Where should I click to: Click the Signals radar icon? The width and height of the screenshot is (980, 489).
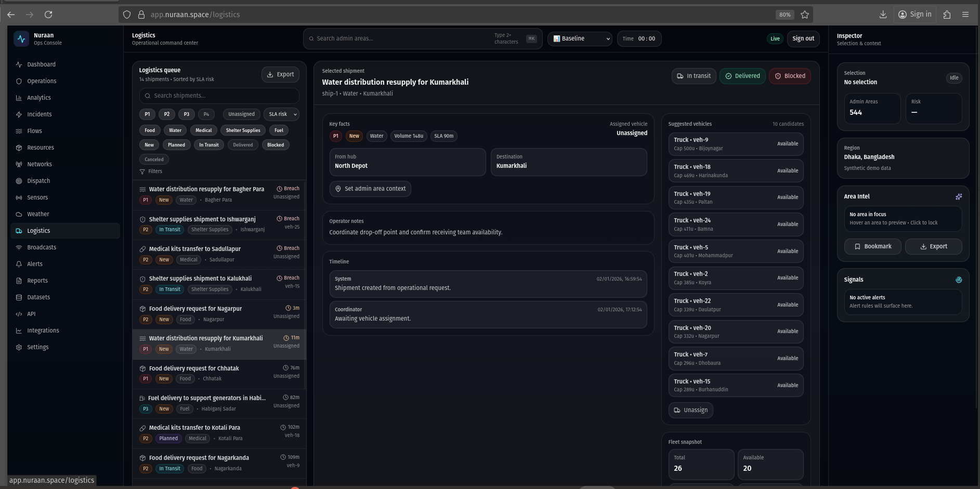click(x=959, y=280)
